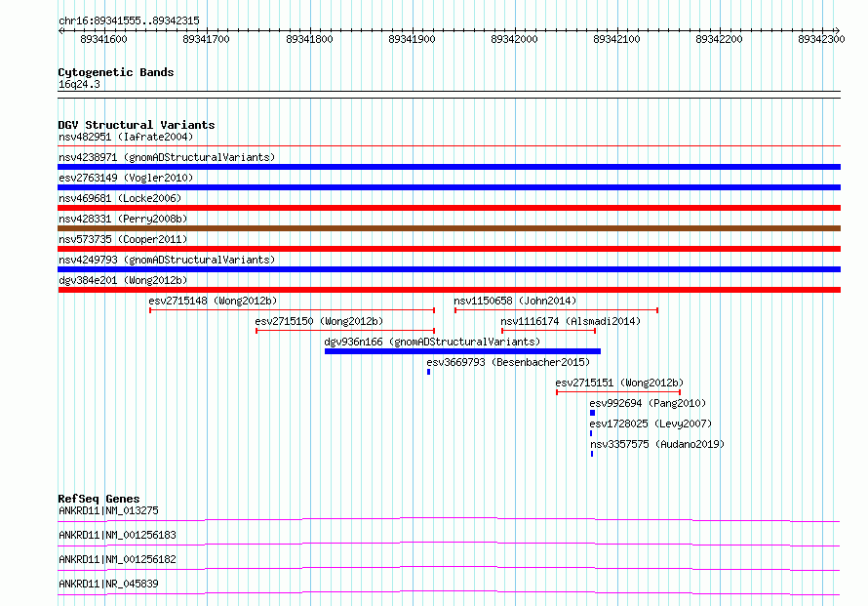Click the blue bar of nsv4238971
The width and height of the screenshot is (868, 606).
449,167
